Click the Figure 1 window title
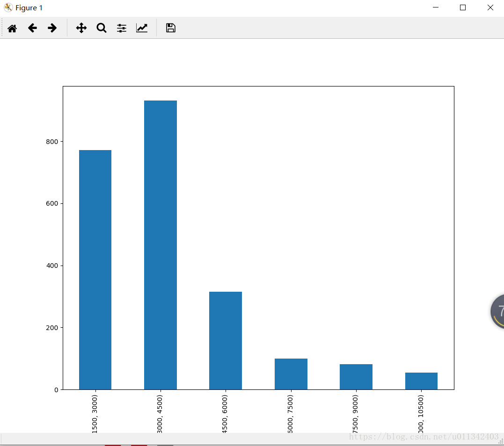This screenshot has width=504, height=446. (x=29, y=7)
